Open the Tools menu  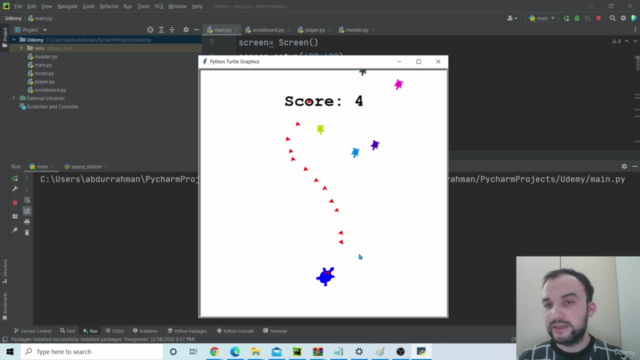[143, 6]
